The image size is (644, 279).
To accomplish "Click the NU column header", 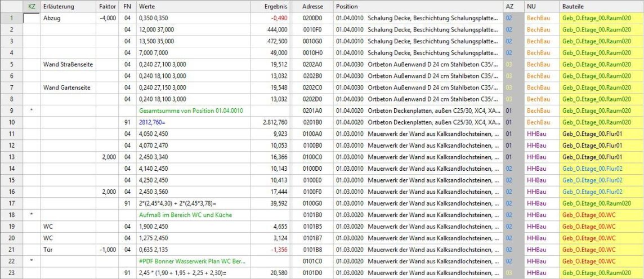I will pos(542,7).
